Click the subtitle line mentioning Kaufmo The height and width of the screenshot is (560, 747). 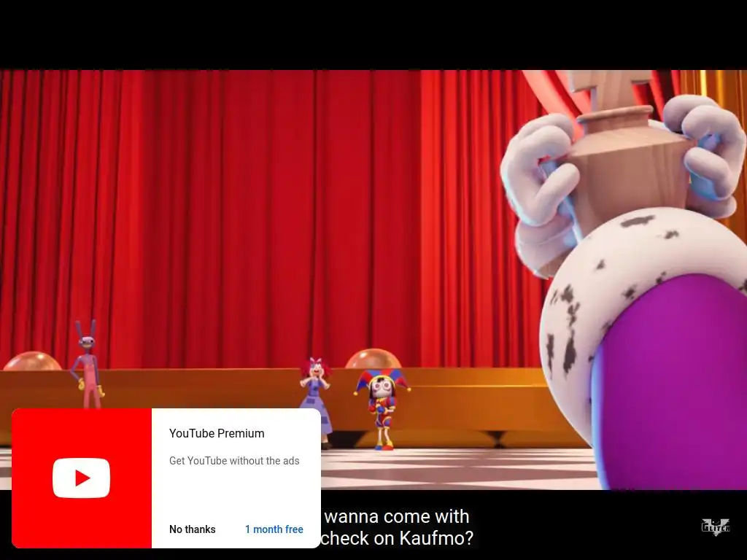pyautogui.click(x=398, y=538)
